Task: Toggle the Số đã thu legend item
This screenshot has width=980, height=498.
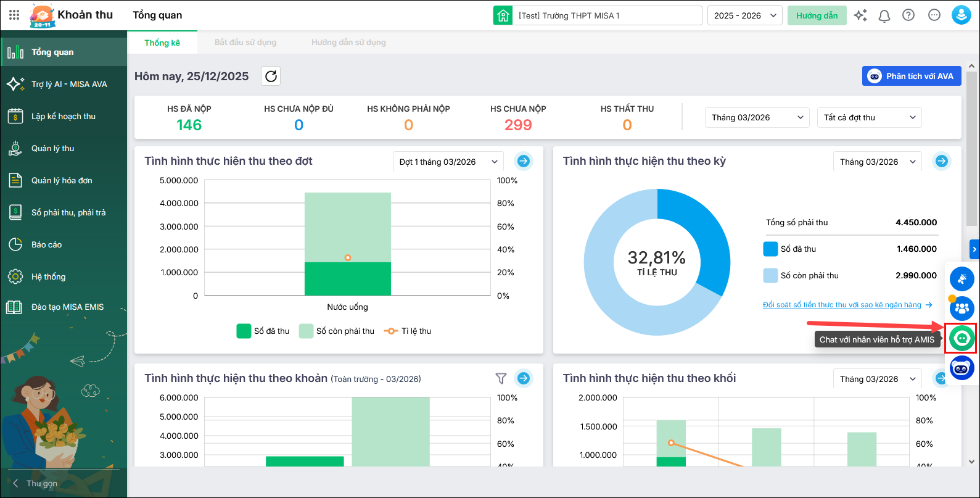Action: point(263,331)
